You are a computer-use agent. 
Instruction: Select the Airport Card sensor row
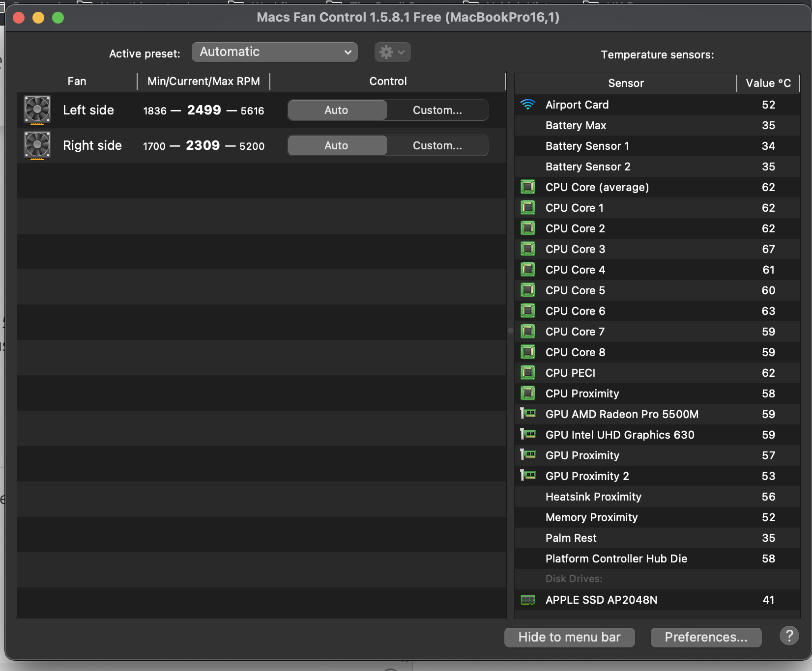[658, 105]
